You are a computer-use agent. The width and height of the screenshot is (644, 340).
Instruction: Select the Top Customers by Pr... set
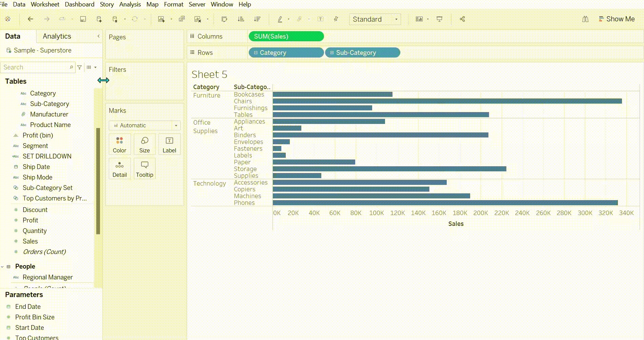[55, 198]
